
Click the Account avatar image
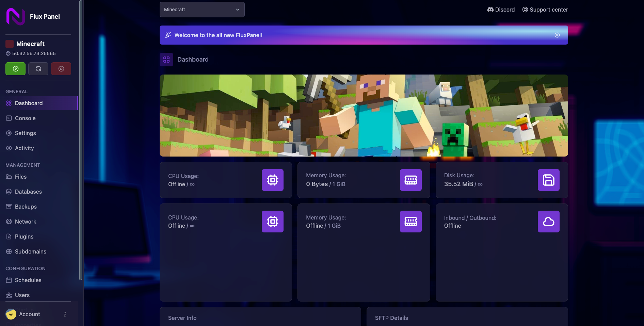click(x=11, y=314)
